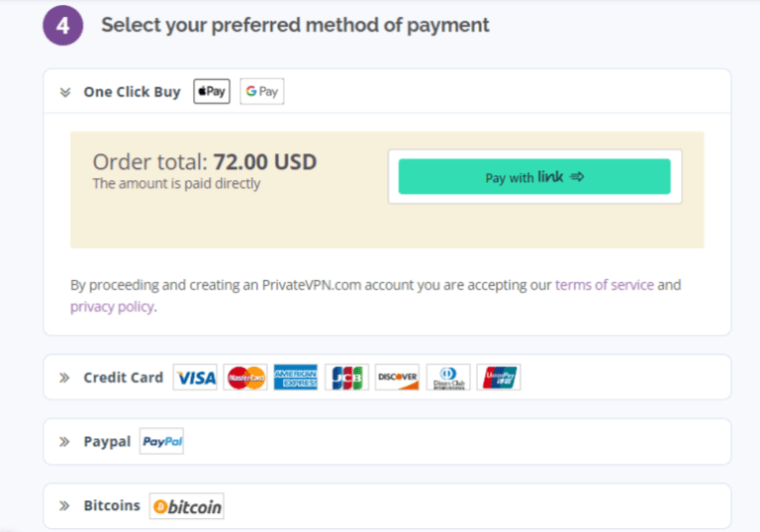
Task: Click the Google Pay icon
Action: click(262, 91)
